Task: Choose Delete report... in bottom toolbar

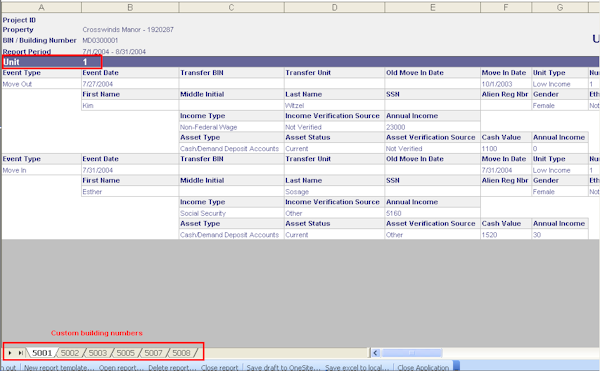Action: click(172, 367)
